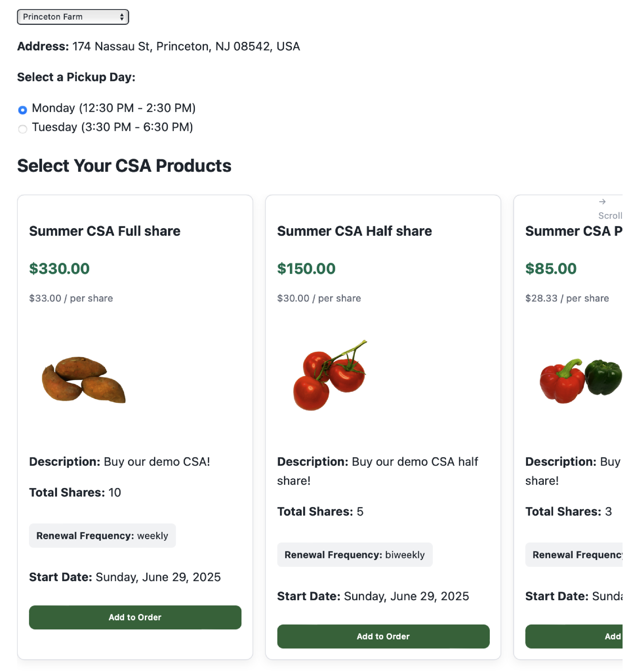Click the $85.00 price label

[x=550, y=269]
